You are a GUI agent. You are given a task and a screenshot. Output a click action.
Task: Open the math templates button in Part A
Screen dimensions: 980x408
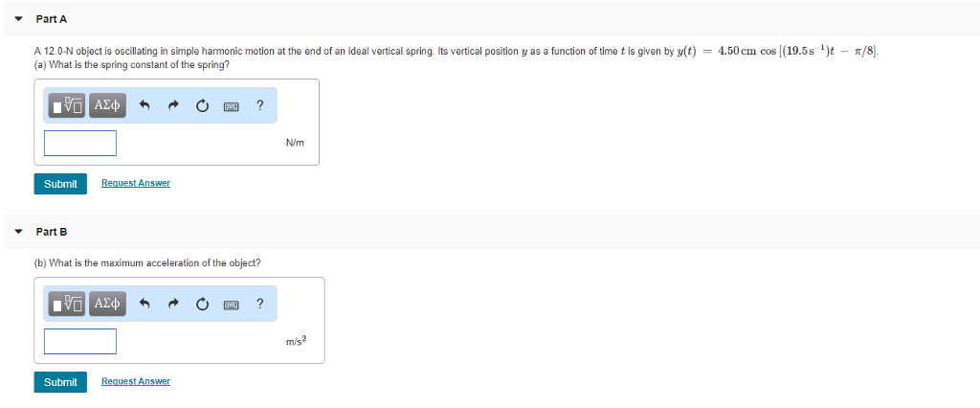68,106
